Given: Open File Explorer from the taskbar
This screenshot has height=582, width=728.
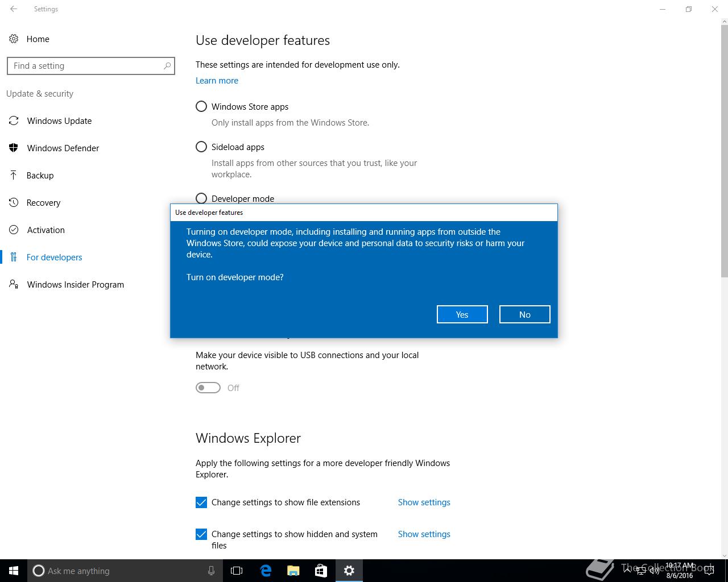Looking at the screenshot, I should 293,571.
